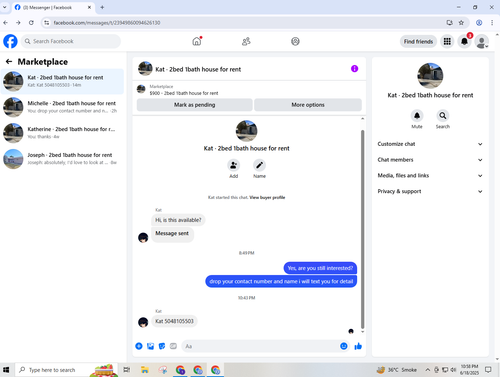Image resolution: width=500 pixels, height=377 pixels.
Task: Click the Chrome address bar URL
Action: [107, 23]
